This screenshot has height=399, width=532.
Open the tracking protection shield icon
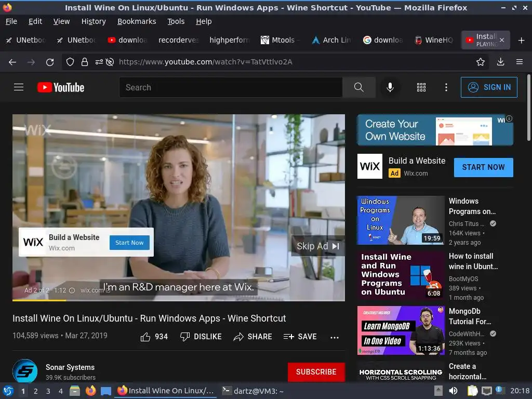click(70, 62)
